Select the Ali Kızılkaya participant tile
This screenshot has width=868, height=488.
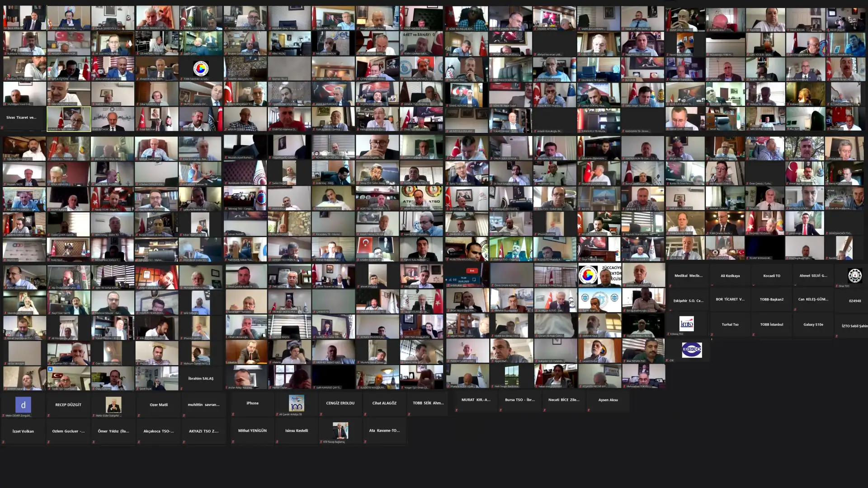pos(730,276)
